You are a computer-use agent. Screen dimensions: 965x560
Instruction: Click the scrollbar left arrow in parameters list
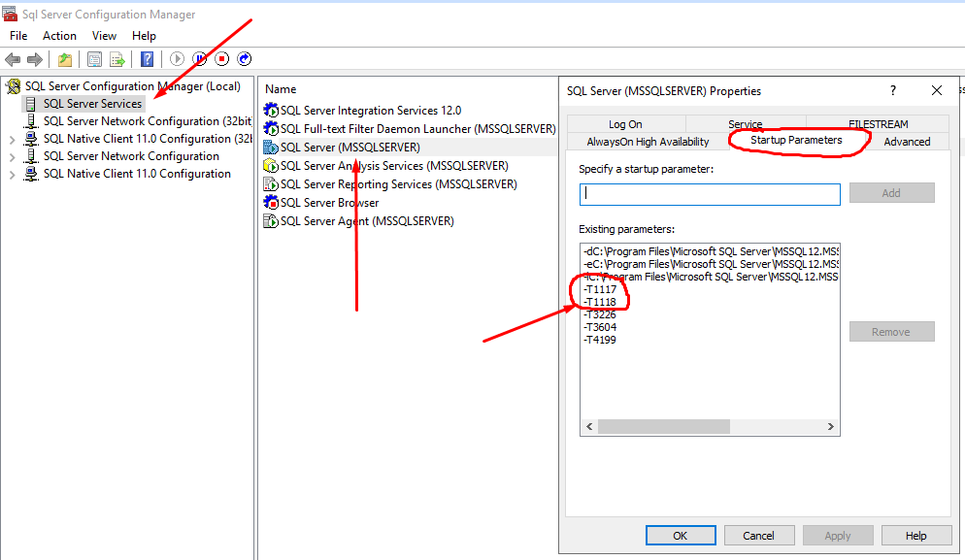[x=589, y=426]
